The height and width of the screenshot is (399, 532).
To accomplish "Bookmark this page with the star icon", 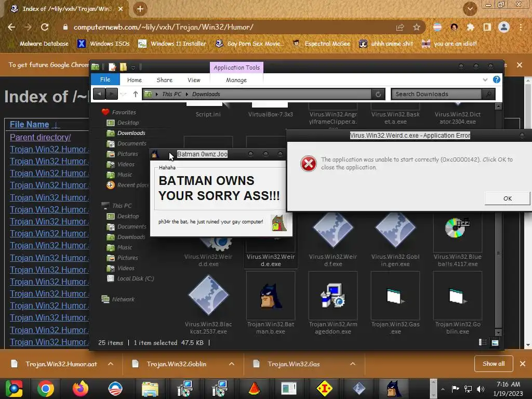I will (417, 27).
